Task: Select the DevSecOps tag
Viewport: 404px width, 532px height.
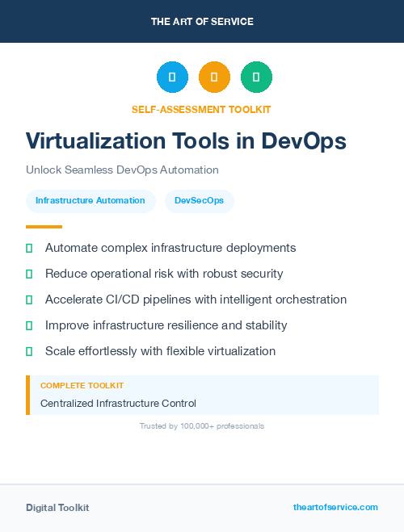Action: [200, 201]
